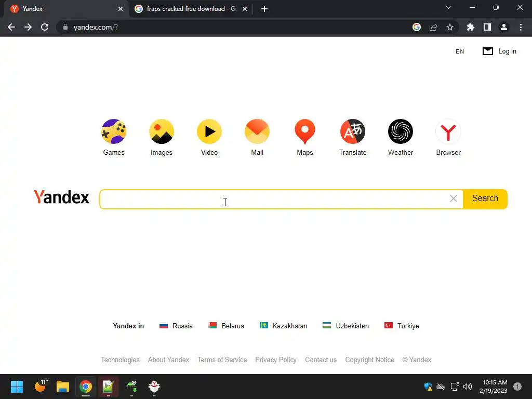
Task: Open Yandex Weather service icon
Action: (x=401, y=131)
